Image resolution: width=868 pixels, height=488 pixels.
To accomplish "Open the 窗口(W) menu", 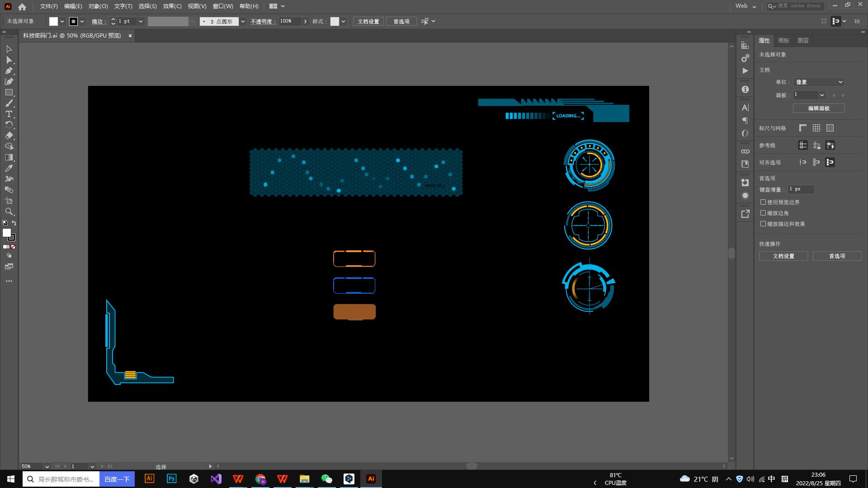I will click(223, 6).
